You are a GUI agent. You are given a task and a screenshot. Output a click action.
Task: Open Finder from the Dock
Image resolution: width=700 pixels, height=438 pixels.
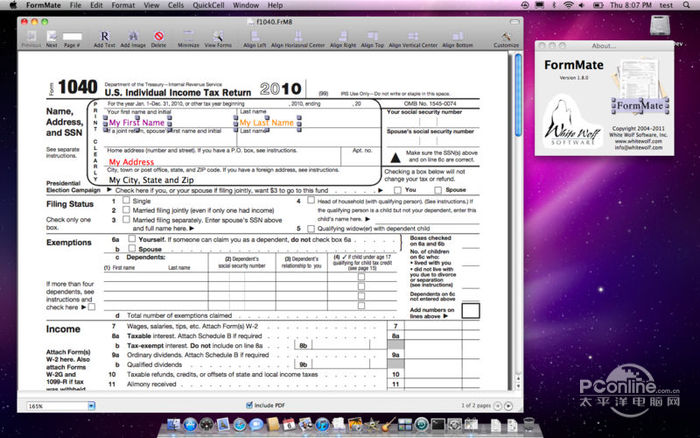click(173, 424)
